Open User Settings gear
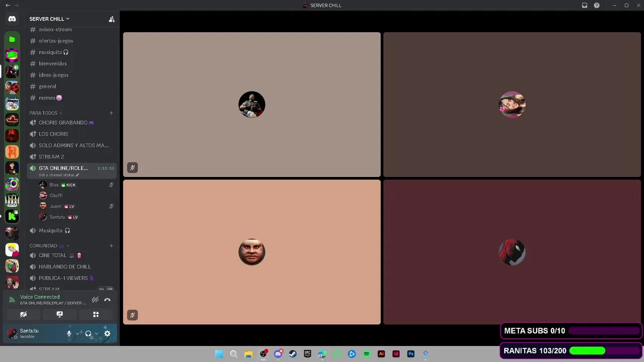The height and width of the screenshot is (362, 644). tap(107, 333)
